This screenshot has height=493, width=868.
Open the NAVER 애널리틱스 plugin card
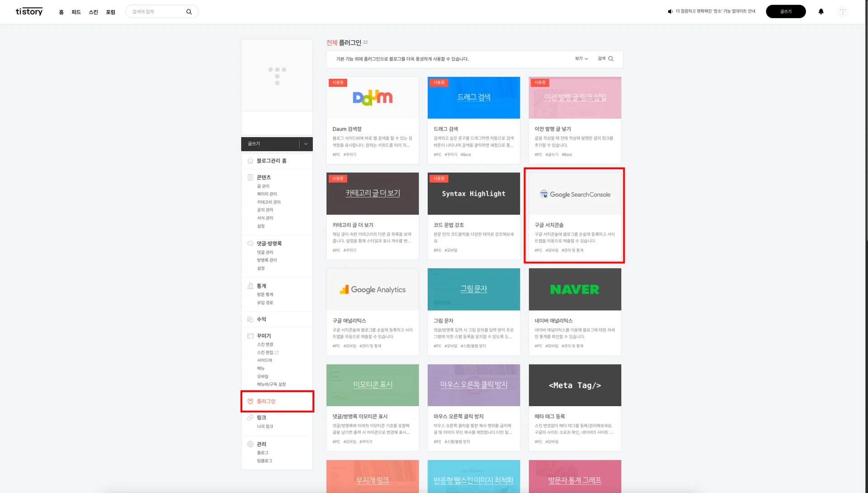[575, 312]
